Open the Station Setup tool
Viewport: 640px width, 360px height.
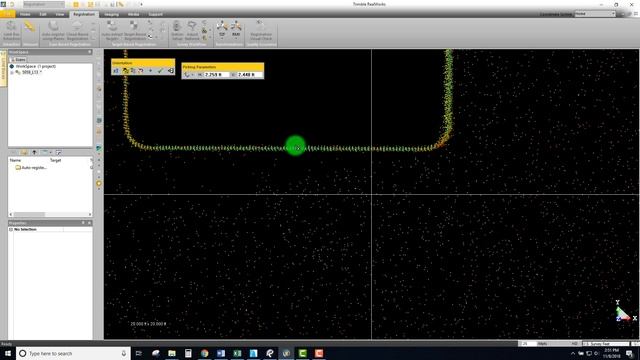[177, 31]
